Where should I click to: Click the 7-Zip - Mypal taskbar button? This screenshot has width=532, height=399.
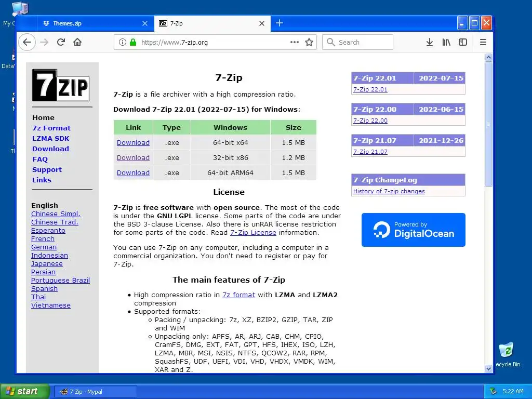[x=96, y=392]
